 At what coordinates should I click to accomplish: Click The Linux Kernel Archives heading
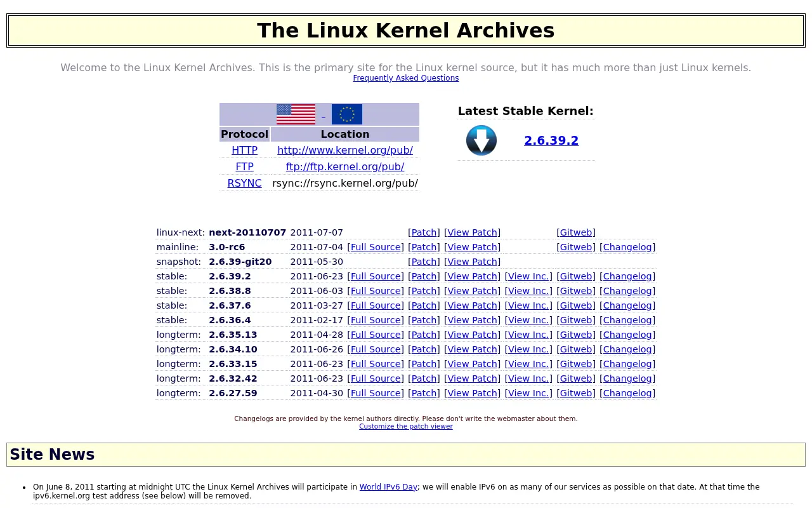[x=406, y=30]
